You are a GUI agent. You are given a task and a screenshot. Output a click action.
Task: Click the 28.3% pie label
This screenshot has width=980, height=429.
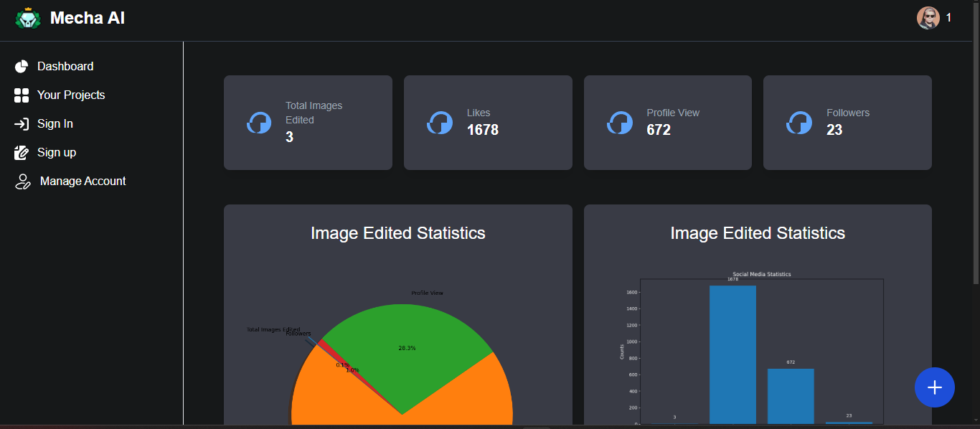pos(407,348)
